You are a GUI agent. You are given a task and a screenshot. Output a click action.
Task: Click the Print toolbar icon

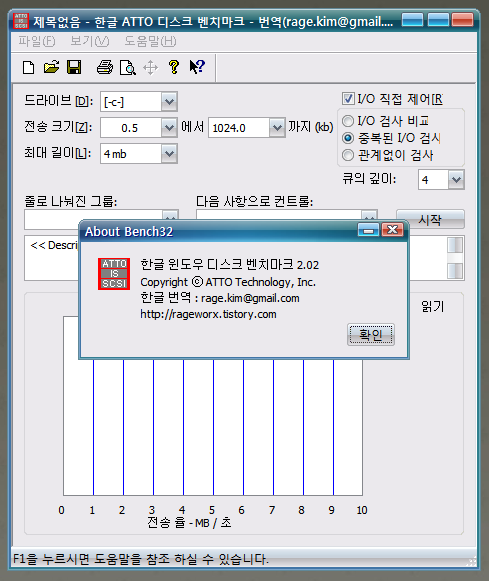pyautogui.click(x=105, y=67)
